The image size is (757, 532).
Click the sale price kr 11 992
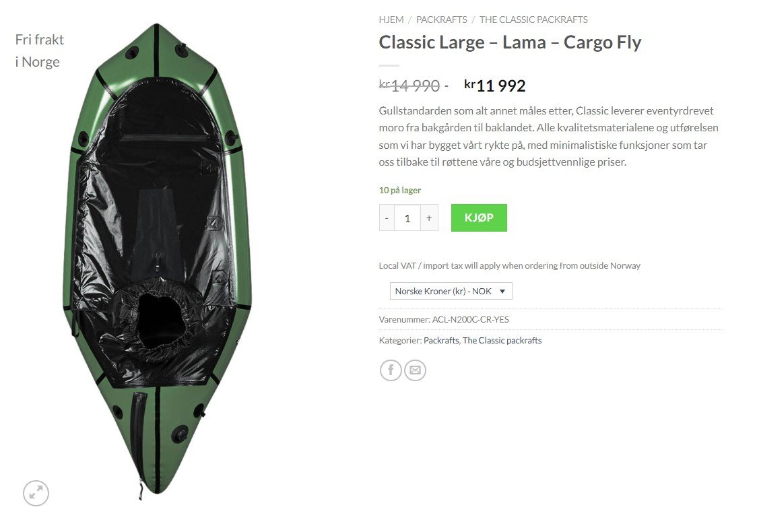(x=495, y=86)
